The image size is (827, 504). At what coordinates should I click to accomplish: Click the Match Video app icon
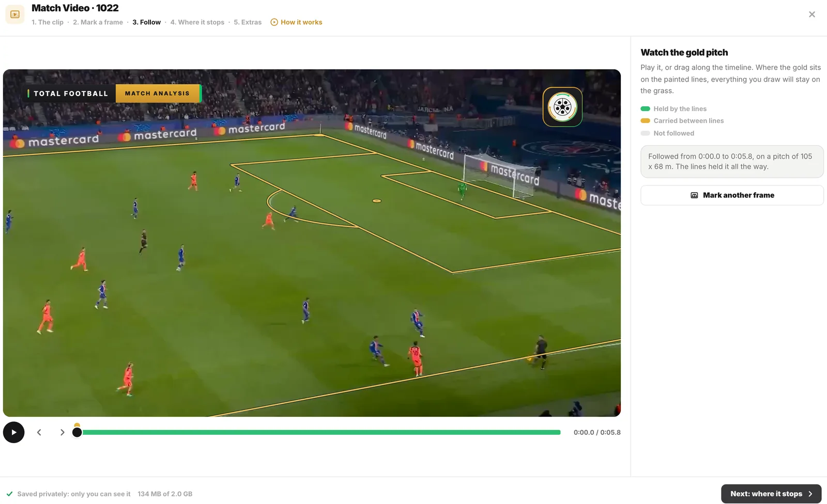point(15,14)
